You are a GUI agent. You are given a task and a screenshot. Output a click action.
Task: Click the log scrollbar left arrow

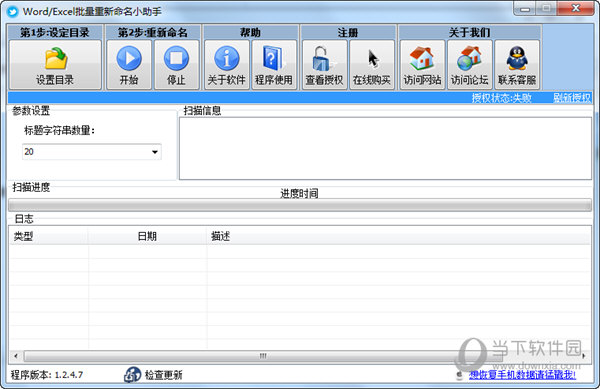(16, 356)
